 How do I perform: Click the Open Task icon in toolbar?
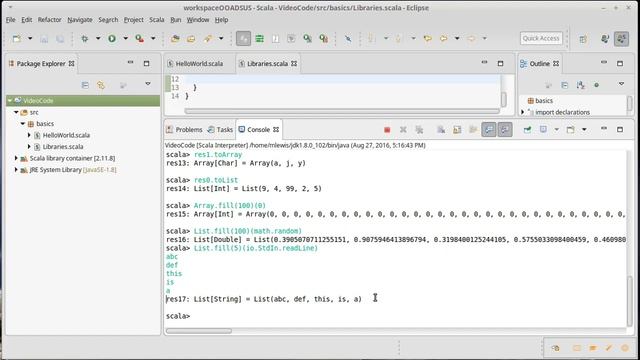pyautogui.click(x=191, y=38)
